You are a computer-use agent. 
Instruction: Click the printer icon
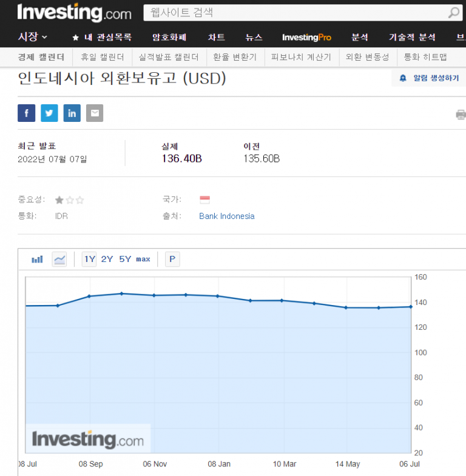pyautogui.click(x=461, y=115)
